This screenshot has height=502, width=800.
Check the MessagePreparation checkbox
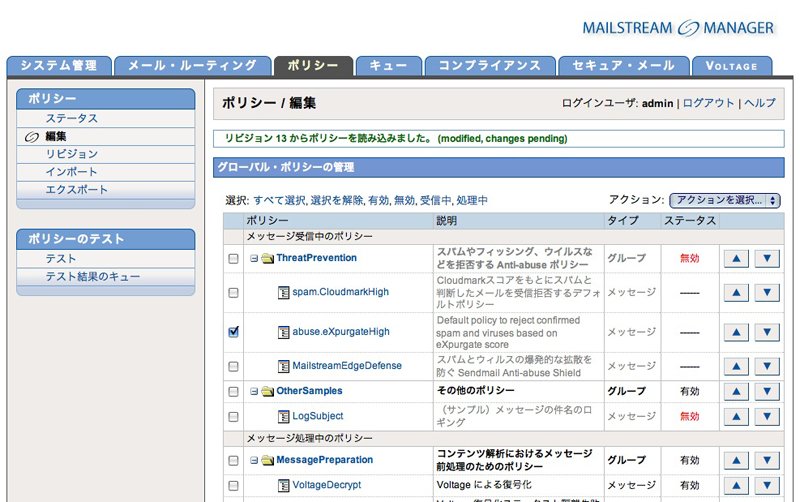233,460
